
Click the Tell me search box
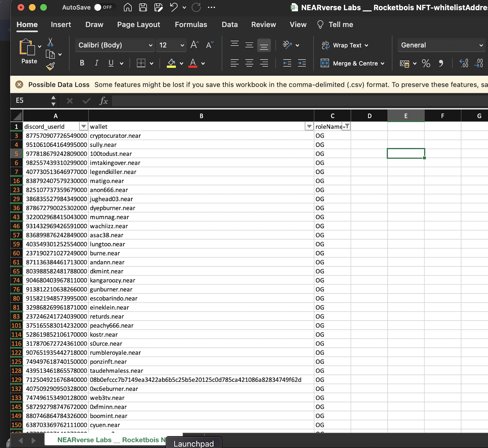pyautogui.click(x=335, y=25)
